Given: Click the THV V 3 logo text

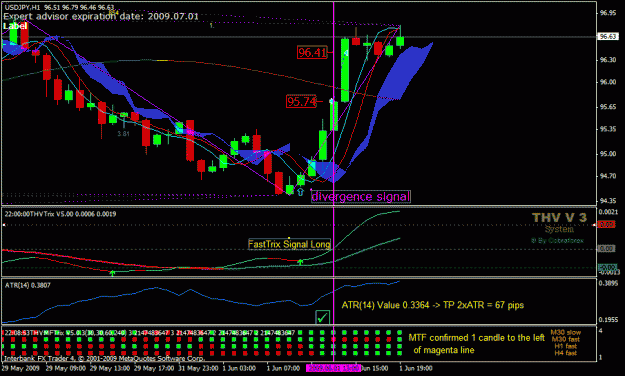Looking at the screenshot, I should coord(559,218).
